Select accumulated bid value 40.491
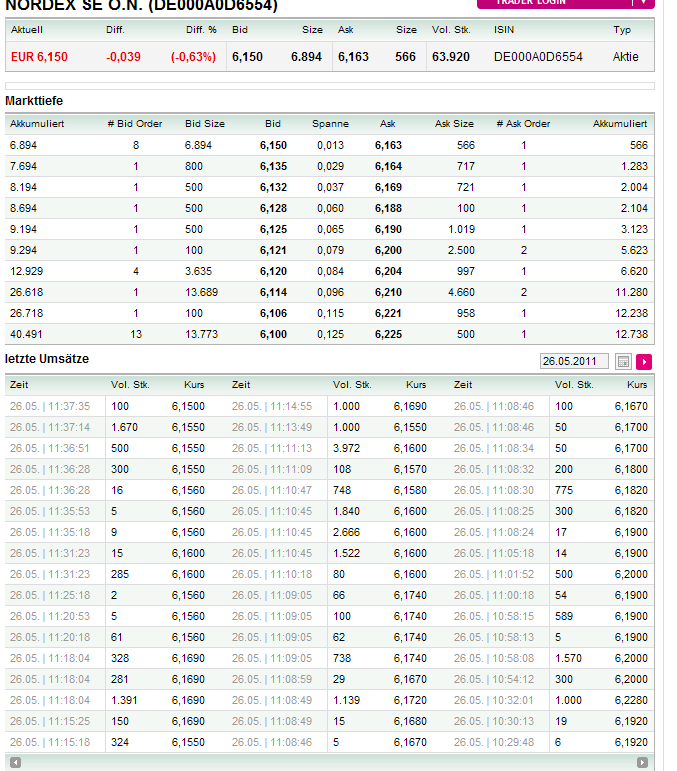The height and width of the screenshot is (771, 677). [x=27, y=334]
